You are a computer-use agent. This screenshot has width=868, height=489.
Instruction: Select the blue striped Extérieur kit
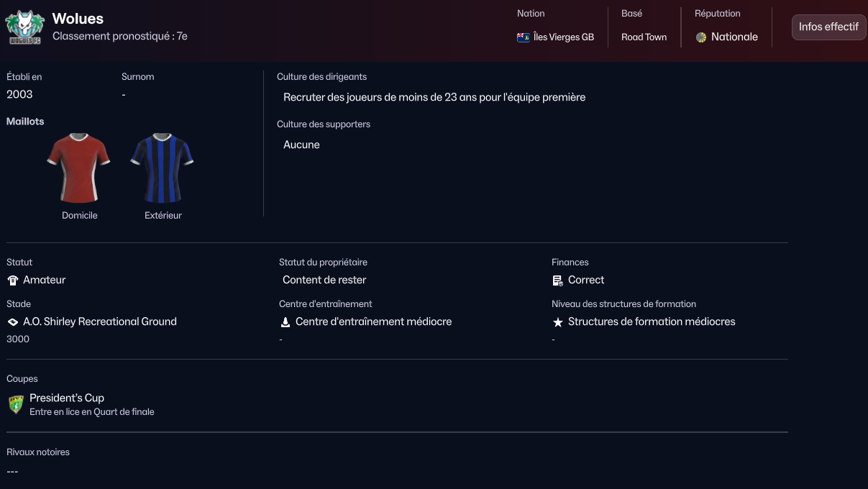coord(163,168)
